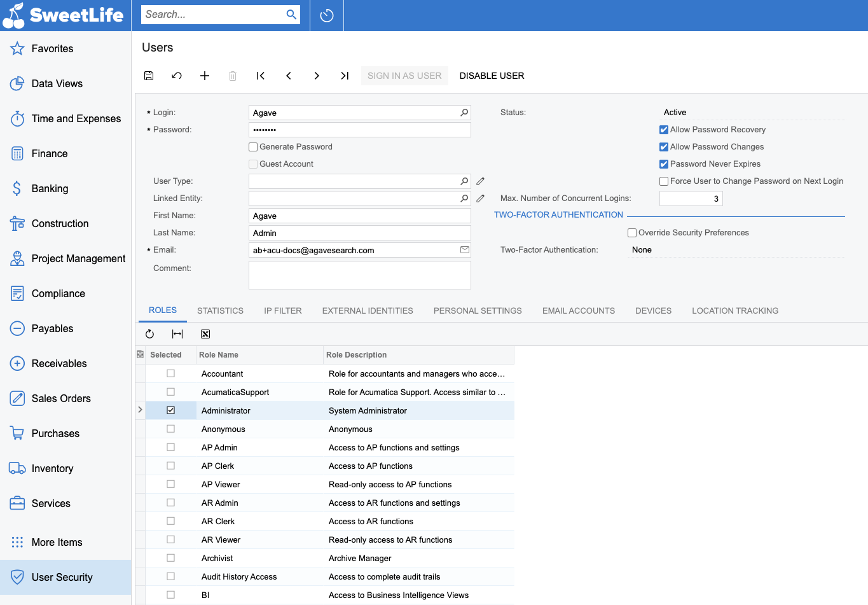Export roles table to Excel
The height and width of the screenshot is (605, 868).
pyautogui.click(x=205, y=334)
